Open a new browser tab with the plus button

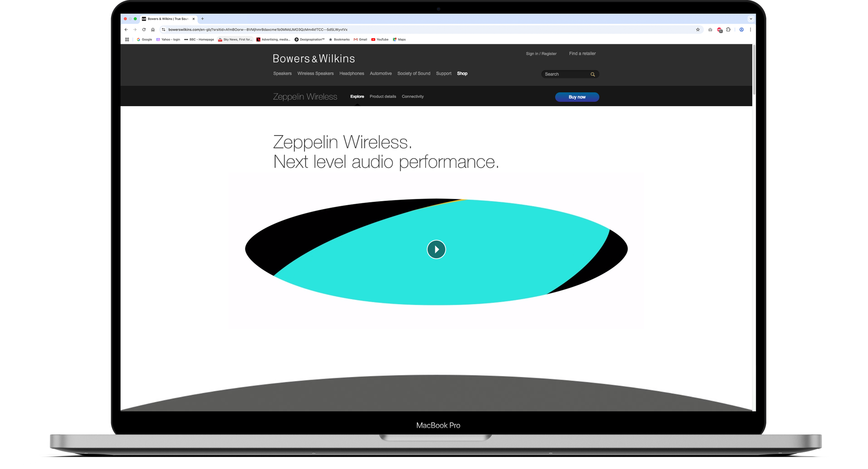[202, 19]
